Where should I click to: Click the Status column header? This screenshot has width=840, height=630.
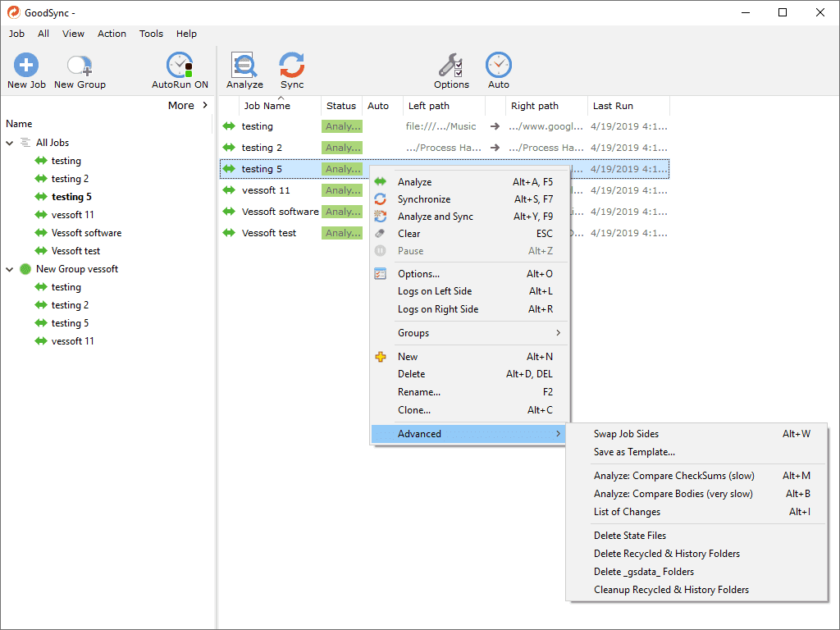click(341, 106)
